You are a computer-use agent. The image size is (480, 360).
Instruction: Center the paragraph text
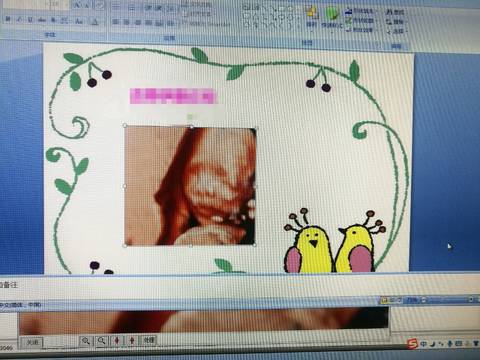(x=126, y=22)
